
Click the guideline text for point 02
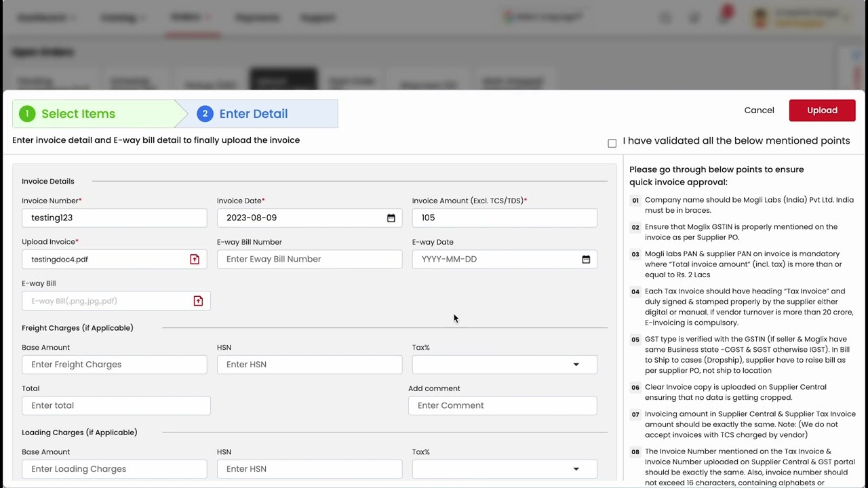tap(741, 232)
